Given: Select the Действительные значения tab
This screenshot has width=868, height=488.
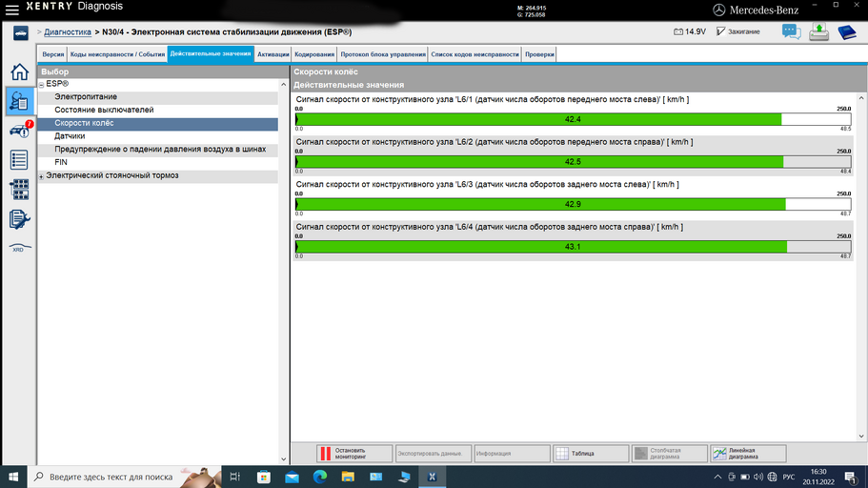Looking at the screenshot, I should click(x=211, y=53).
